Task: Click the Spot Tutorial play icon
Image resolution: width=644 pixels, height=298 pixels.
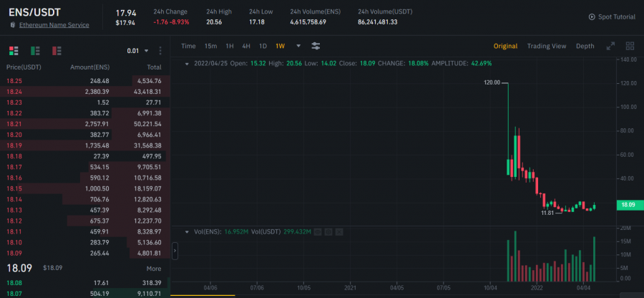Action: tap(592, 17)
